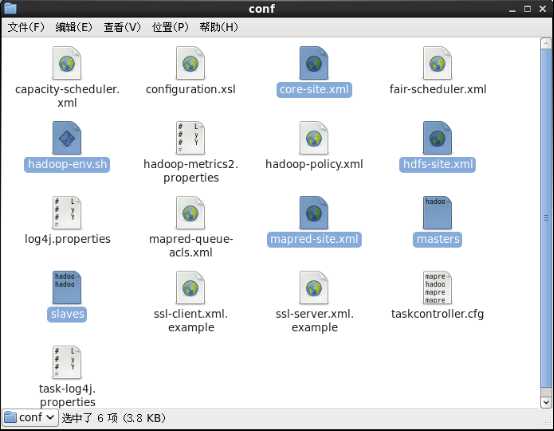Screen dimensions: 554x431
Task: Expand the conf location dropdown in status bar
Action: 30,418
